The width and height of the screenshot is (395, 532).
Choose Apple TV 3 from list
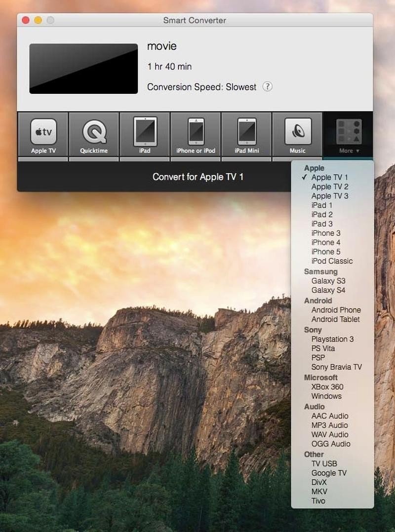pyautogui.click(x=329, y=196)
